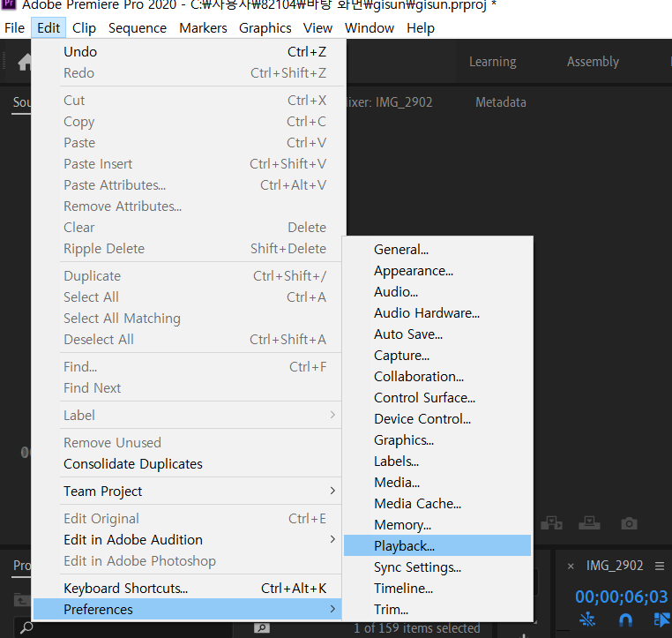
Task: Toggle the Snap magnet icon in timeline
Action: (625, 619)
